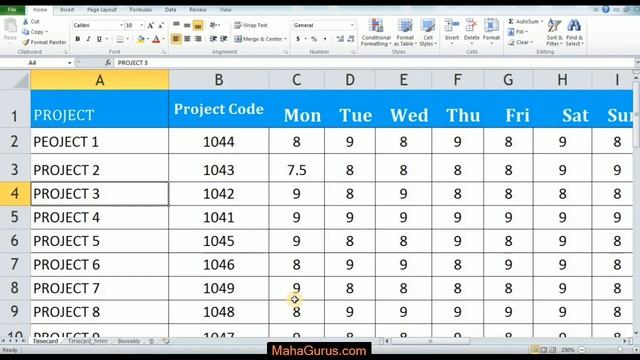This screenshot has height=360, width=640.
Task: Click the insert new worksheet tab icon
Action: (166, 341)
